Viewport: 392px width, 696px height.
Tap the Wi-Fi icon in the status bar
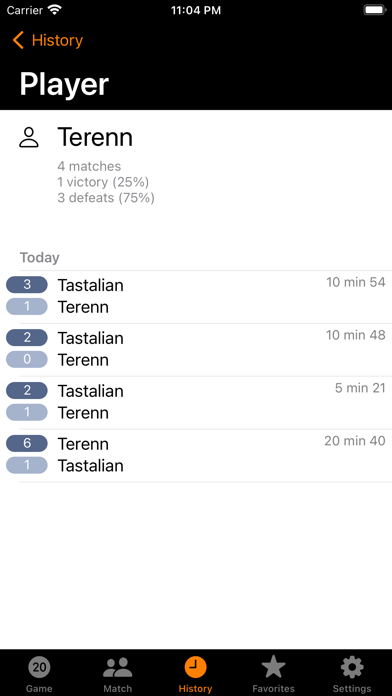(x=55, y=10)
